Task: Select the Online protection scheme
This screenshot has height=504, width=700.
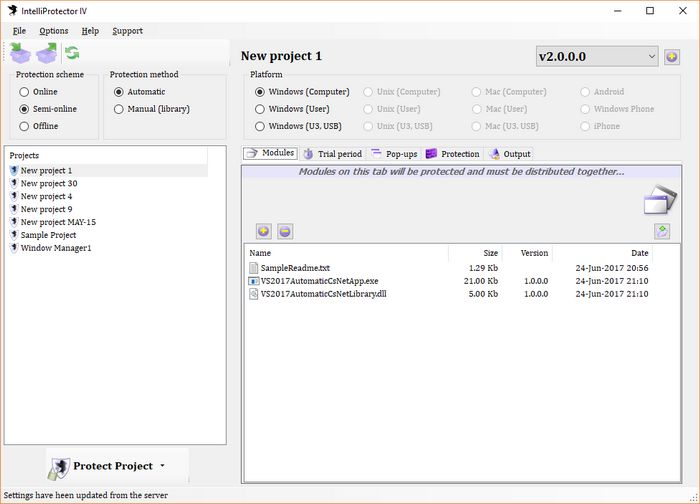Action: (25, 92)
